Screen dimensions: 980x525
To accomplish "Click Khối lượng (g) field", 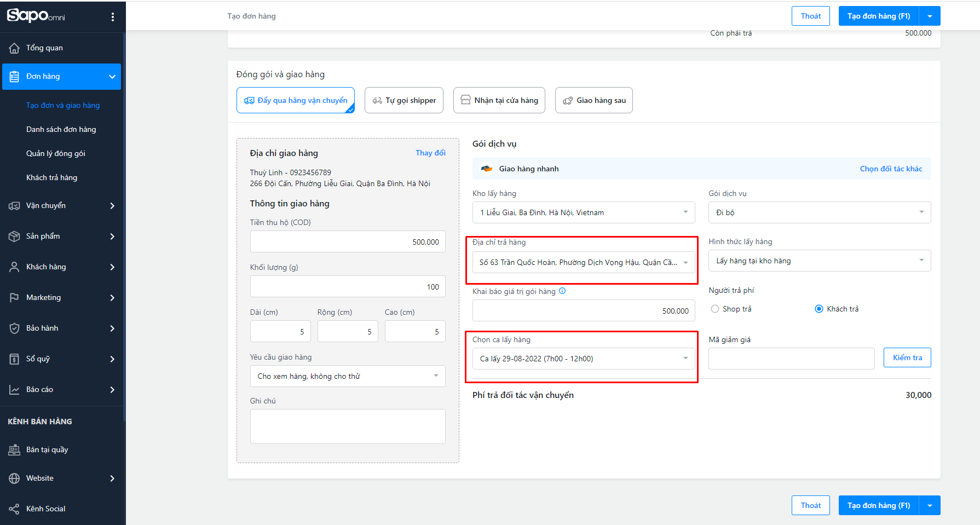I will (x=348, y=286).
